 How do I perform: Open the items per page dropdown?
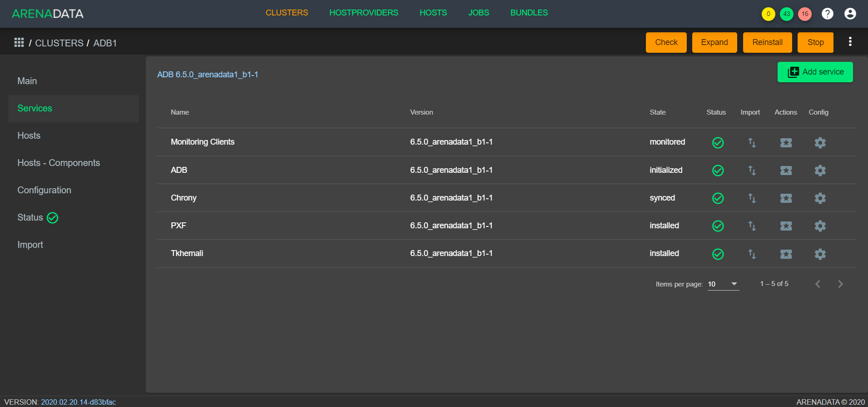(723, 284)
